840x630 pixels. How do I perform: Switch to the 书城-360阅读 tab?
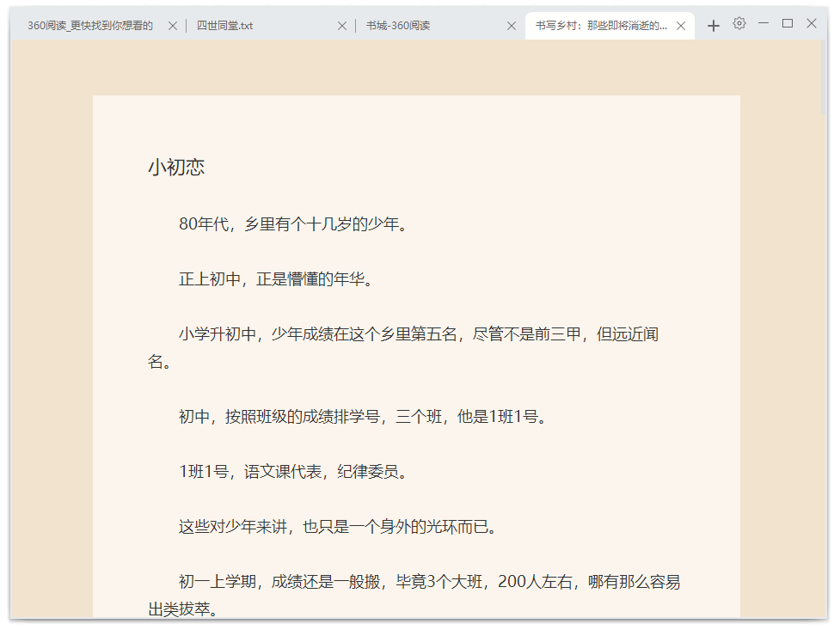pos(421,26)
